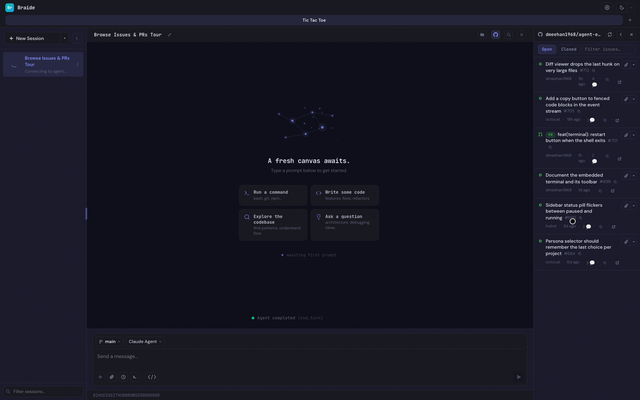Viewport: 640px width, 400px height.
Task: Toggle GitHub panel icon in session header
Action: [x=495, y=35]
